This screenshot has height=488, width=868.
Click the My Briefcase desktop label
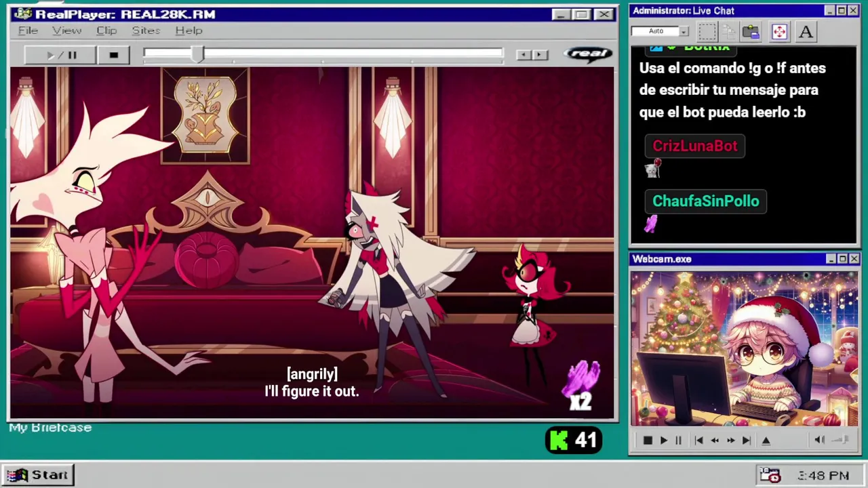coord(50,428)
